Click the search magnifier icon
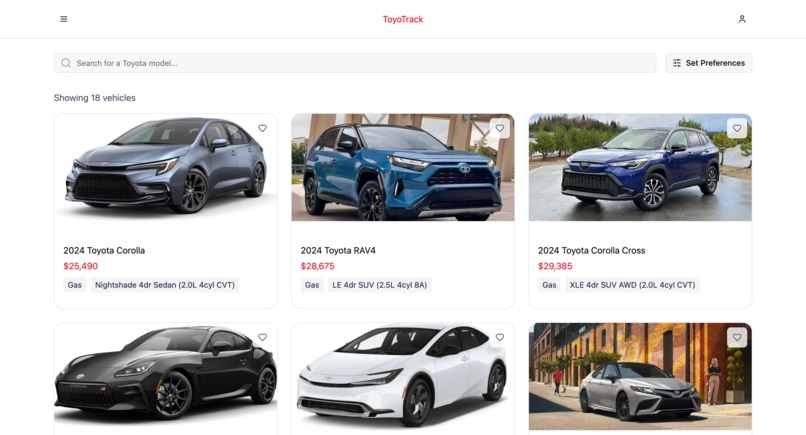 pos(66,63)
